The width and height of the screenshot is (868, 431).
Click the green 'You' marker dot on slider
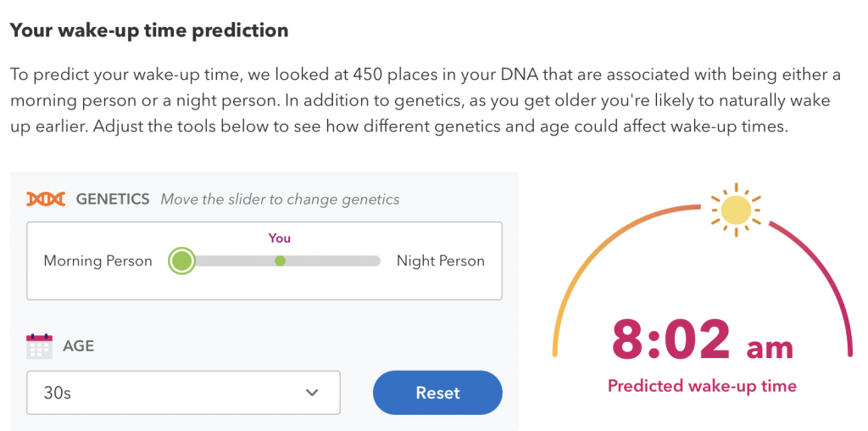280,261
